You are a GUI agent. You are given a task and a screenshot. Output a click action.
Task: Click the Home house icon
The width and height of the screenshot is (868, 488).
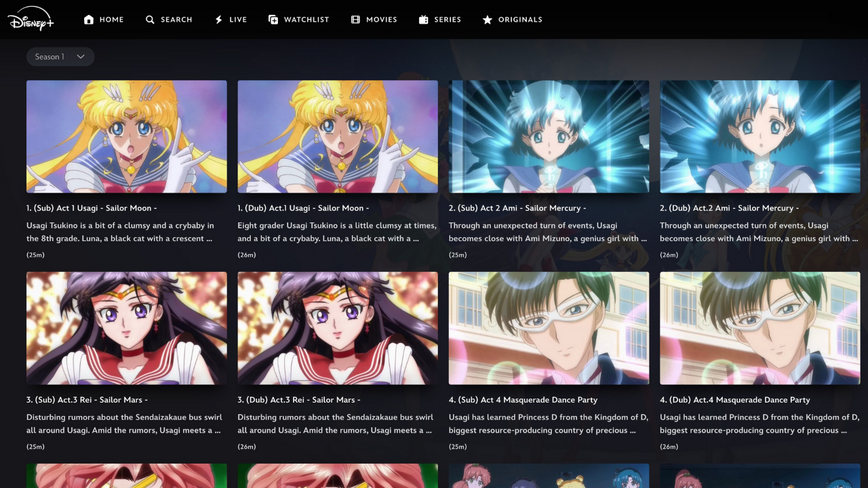point(89,20)
